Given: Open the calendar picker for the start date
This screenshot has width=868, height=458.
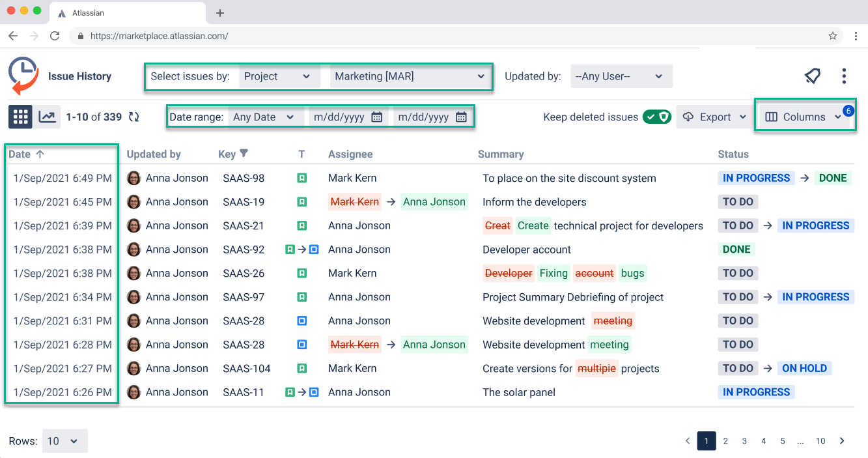Looking at the screenshot, I should coord(378,117).
